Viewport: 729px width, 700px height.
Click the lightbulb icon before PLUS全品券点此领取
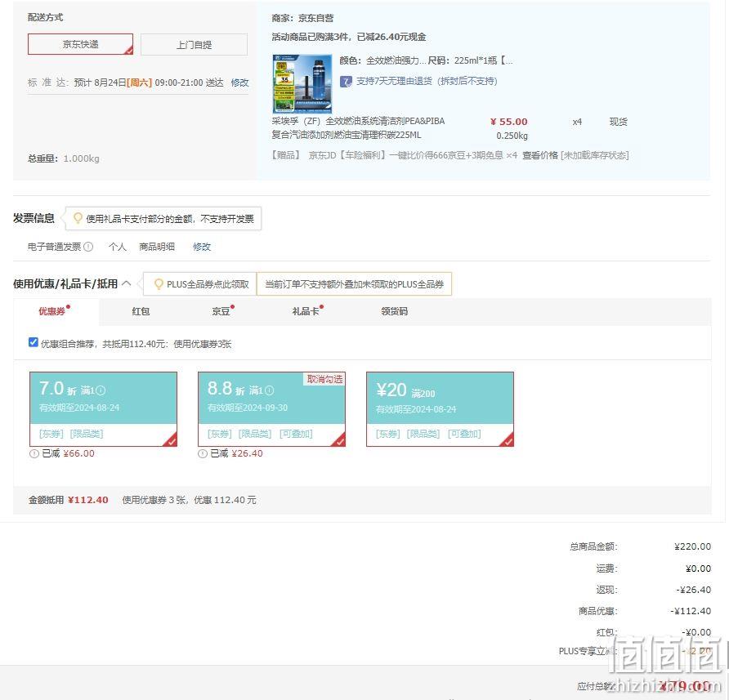(x=159, y=283)
